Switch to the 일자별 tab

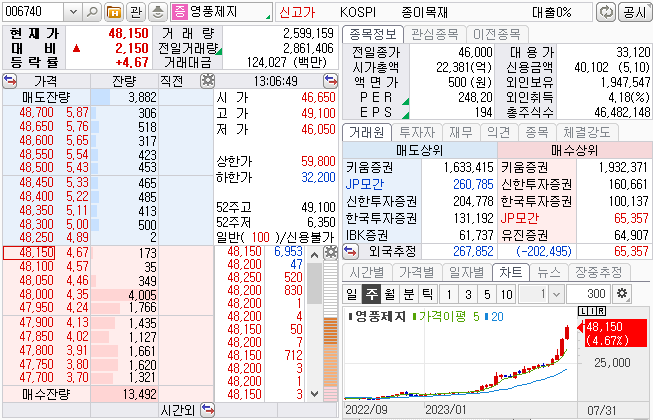point(467,272)
